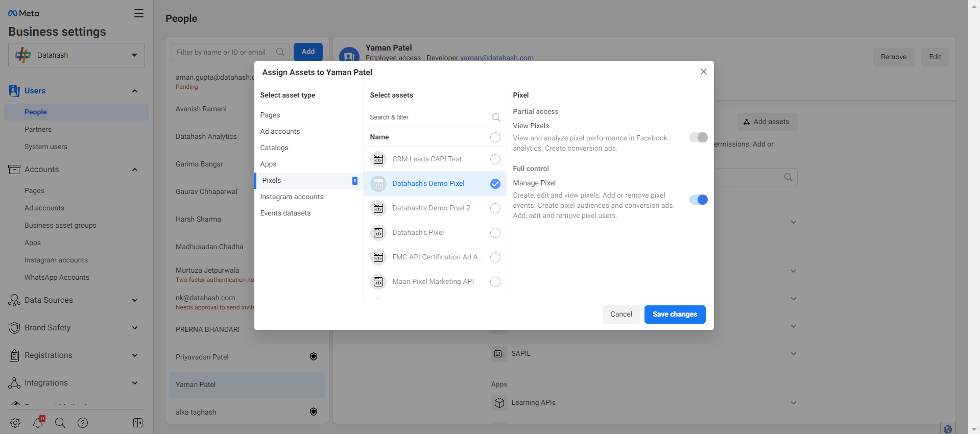The image size is (980, 434).
Task: Expand the Data Sources section
Action: click(x=135, y=300)
